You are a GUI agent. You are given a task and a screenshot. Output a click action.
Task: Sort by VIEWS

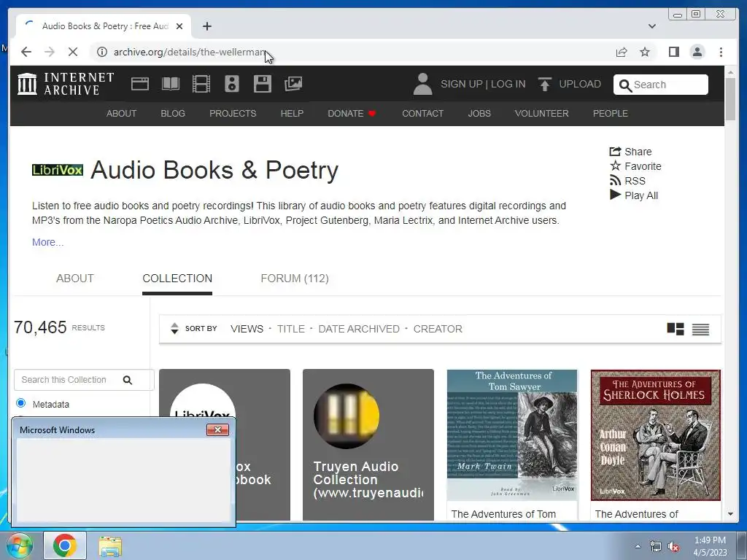click(x=247, y=329)
